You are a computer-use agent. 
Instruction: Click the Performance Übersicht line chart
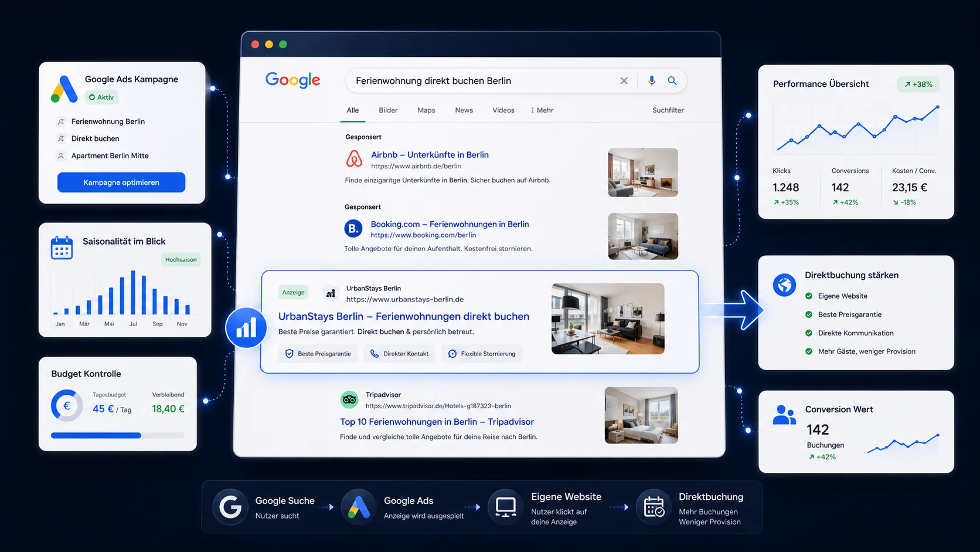[856, 128]
